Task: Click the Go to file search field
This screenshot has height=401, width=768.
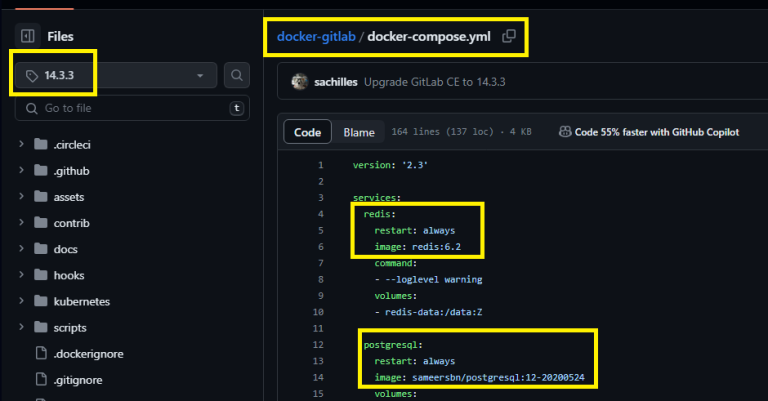Action: (130, 108)
